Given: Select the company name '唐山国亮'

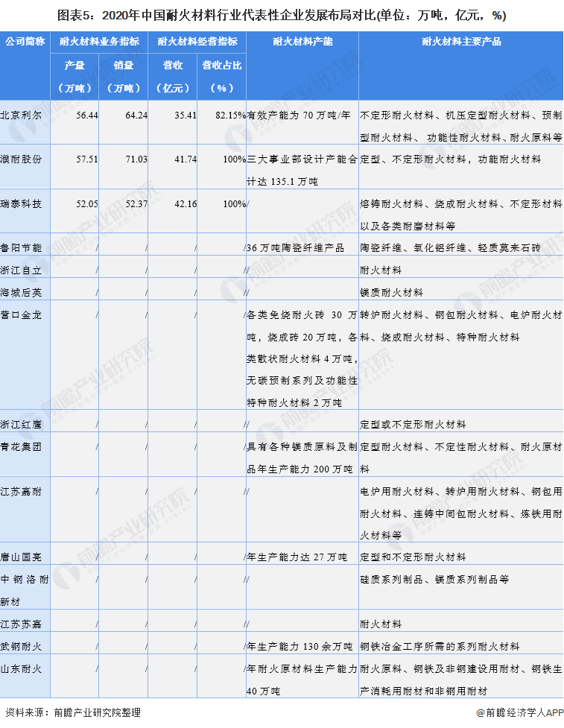Looking at the screenshot, I should pos(21,557).
